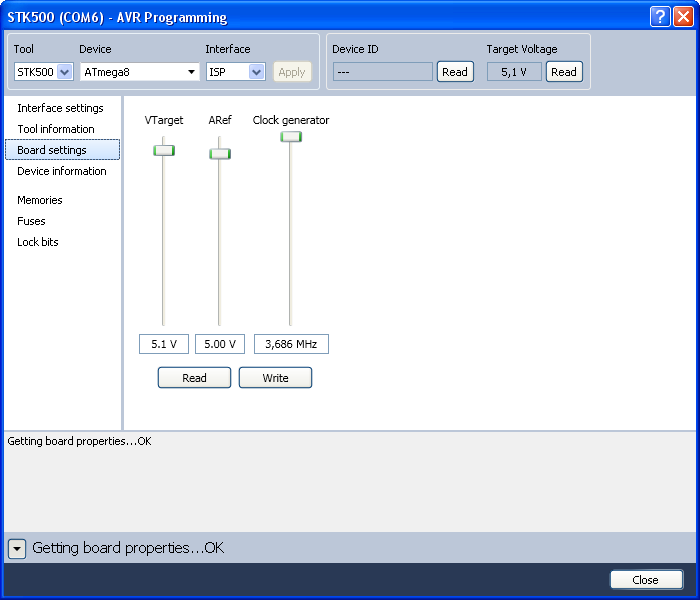
Task: Open the Fuses page
Action: coord(31,221)
